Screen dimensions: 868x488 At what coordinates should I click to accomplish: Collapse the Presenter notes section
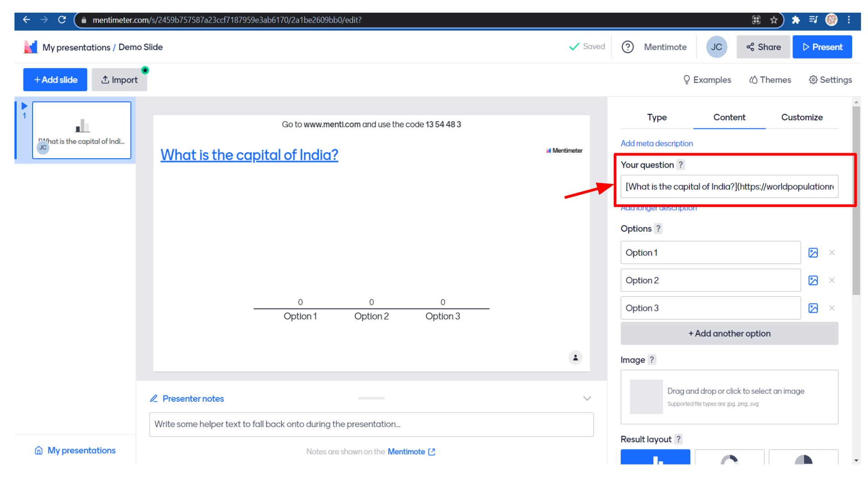pos(587,399)
